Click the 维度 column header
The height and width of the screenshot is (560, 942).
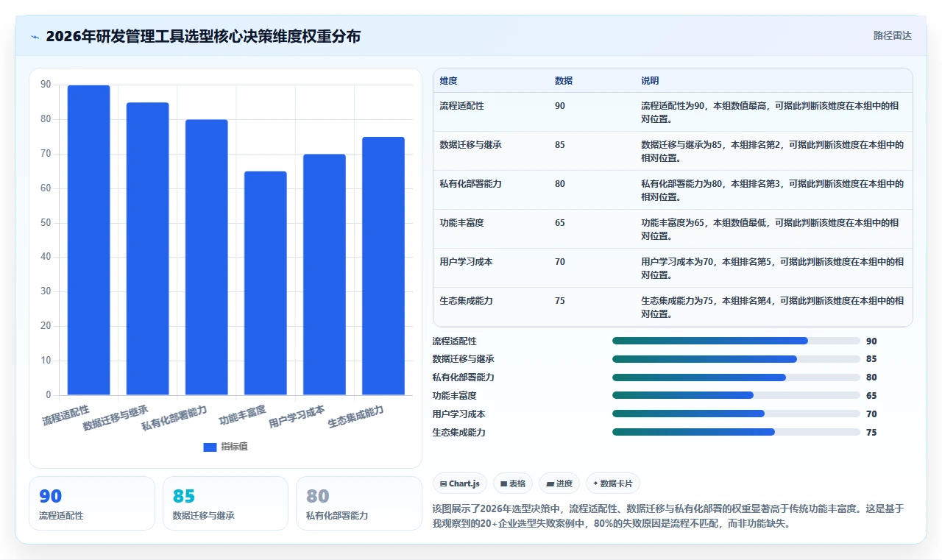point(448,81)
